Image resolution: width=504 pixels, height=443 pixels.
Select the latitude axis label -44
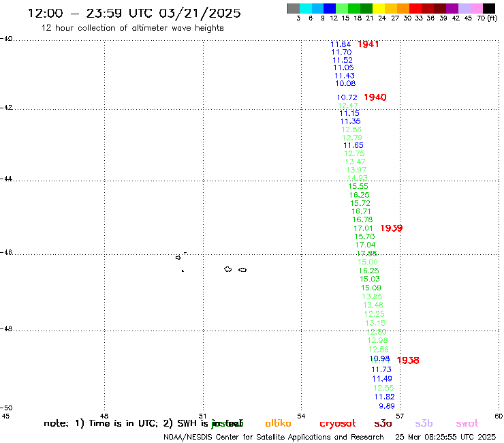point(6,179)
